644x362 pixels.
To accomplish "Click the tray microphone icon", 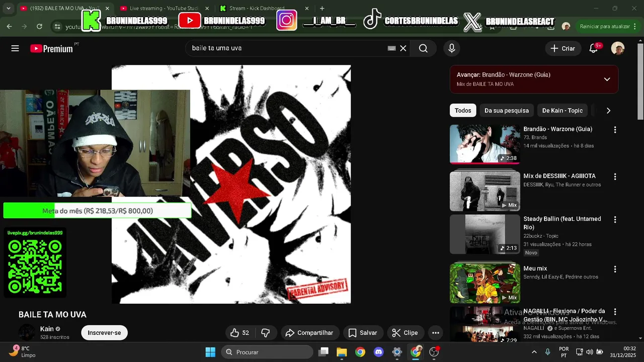I will (547, 352).
